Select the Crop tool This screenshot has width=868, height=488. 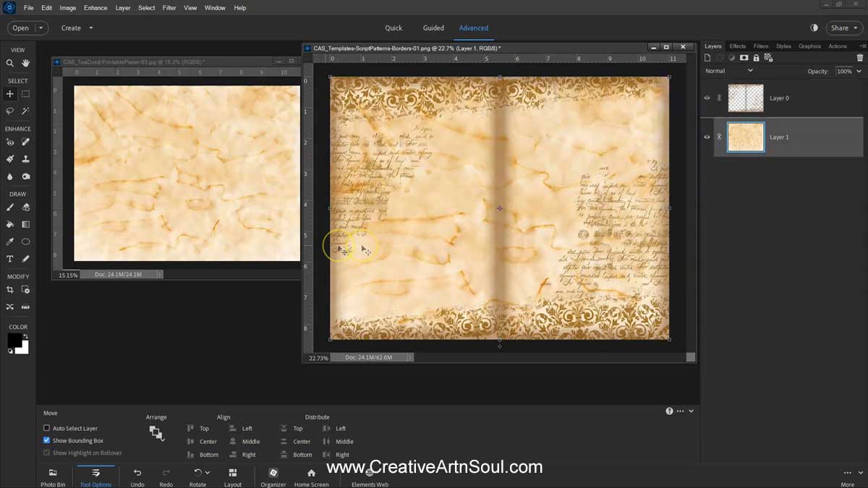[x=10, y=289]
